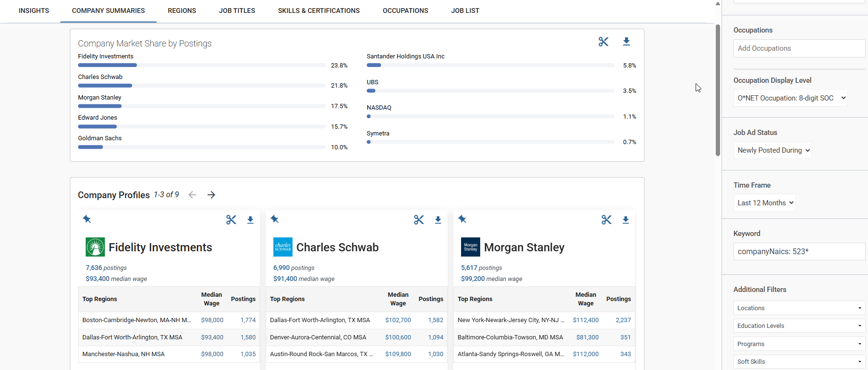Click scissors snip icon on Market Share chart

(x=603, y=42)
